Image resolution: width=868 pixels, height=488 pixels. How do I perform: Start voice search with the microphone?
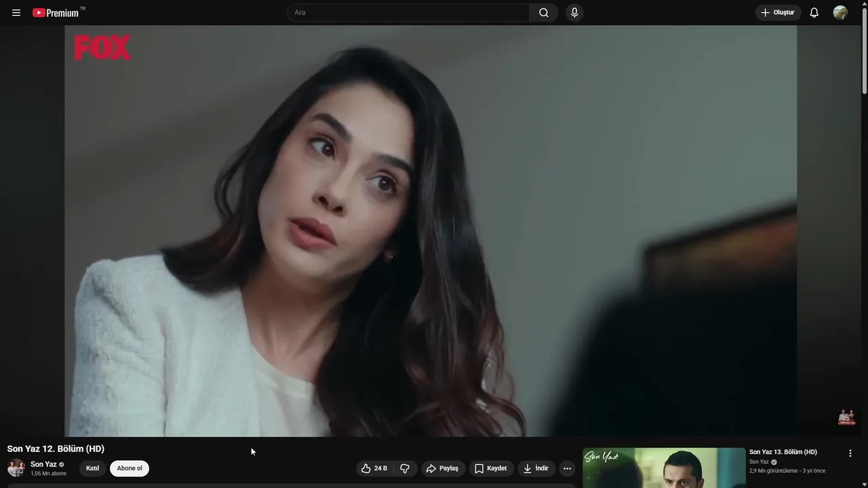574,13
